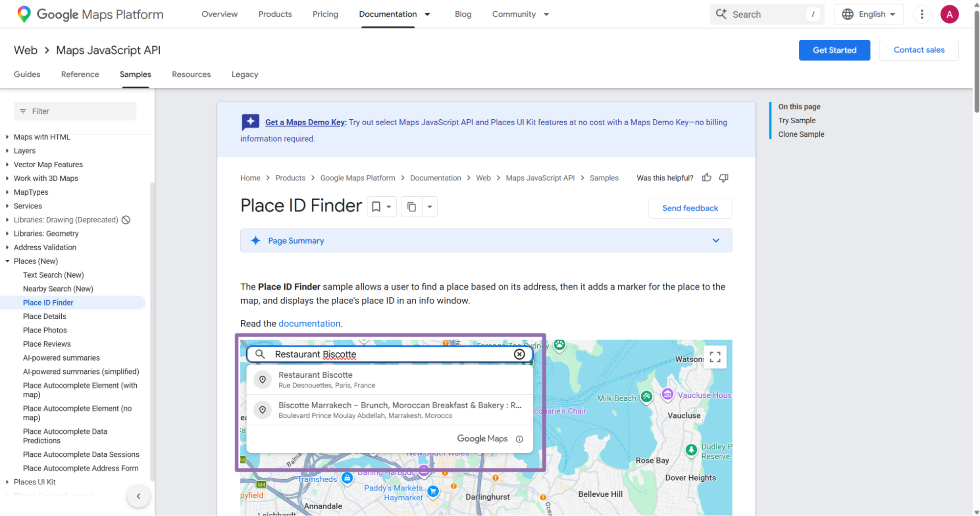Expand the Layers tree section
This screenshot has width=980, height=516.
[7, 151]
